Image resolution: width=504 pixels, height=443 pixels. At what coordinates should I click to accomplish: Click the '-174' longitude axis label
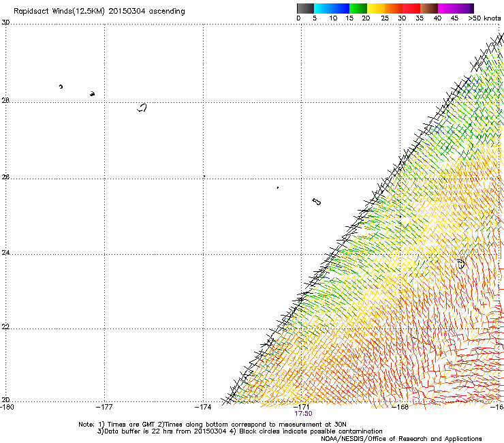203,408
